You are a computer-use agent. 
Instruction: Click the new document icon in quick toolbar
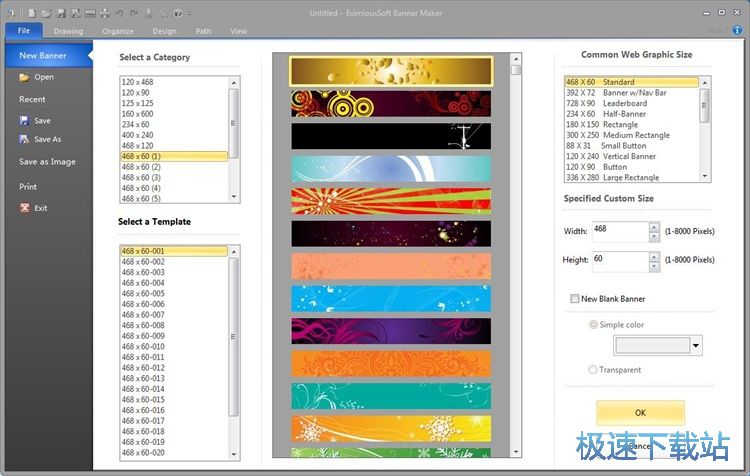click(x=32, y=13)
